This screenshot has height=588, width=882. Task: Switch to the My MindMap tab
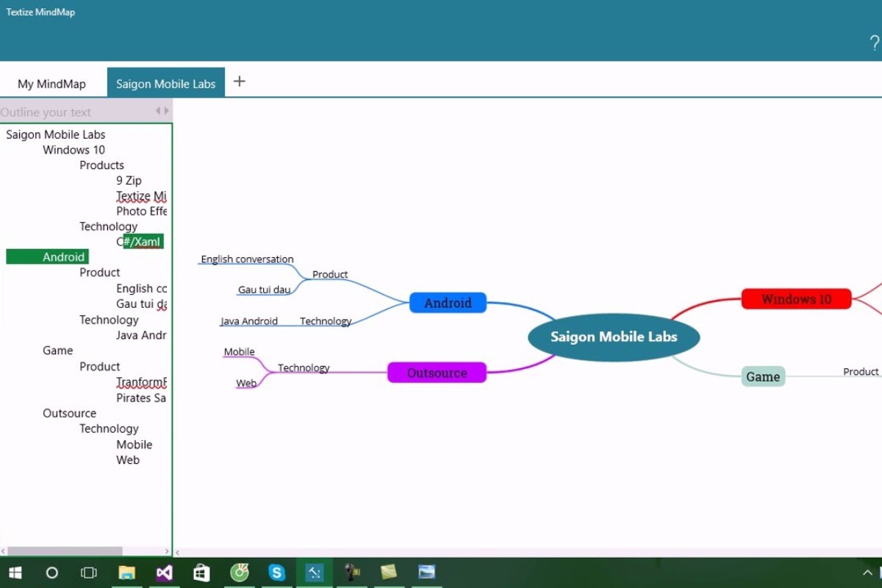[x=52, y=84]
